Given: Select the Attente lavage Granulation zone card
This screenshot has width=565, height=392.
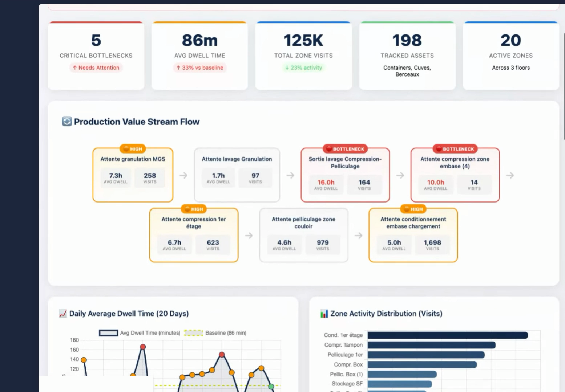Looking at the screenshot, I should 237,175.
